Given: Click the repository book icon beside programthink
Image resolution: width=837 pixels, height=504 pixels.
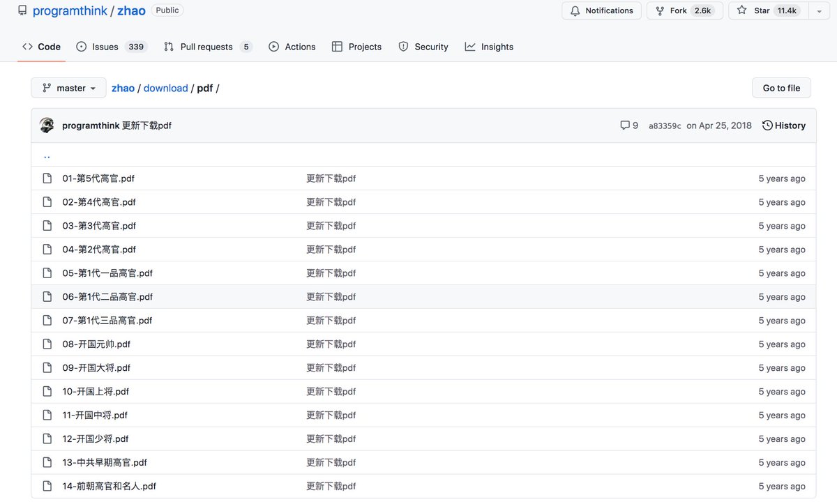Looking at the screenshot, I should [x=22, y=10].
